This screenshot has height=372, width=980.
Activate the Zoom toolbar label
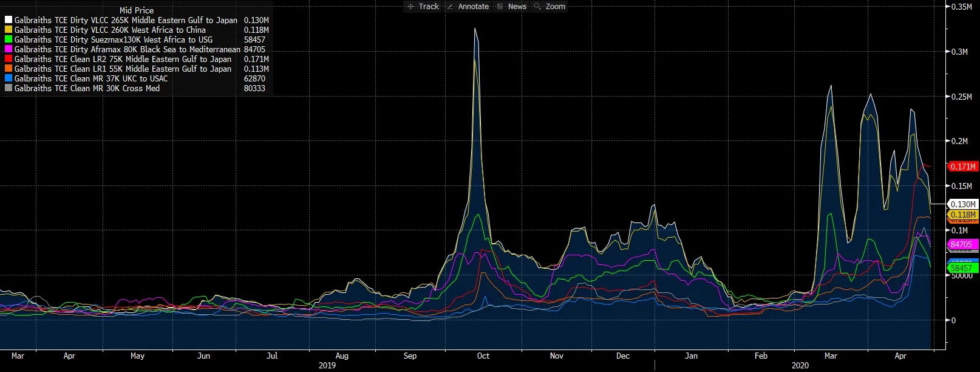point(556,6)
